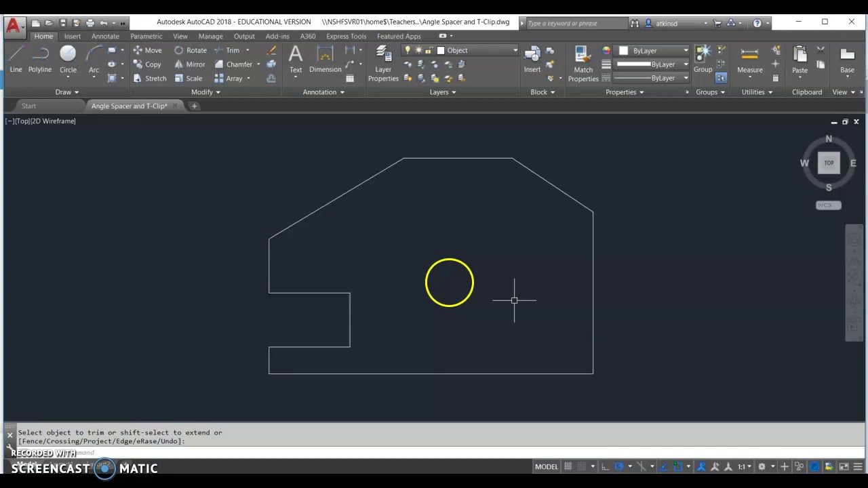Switch to the Insert ribbon tab
Image resolution: width=868 pixels, height=488 pixels.
click(x=72, y=36)
